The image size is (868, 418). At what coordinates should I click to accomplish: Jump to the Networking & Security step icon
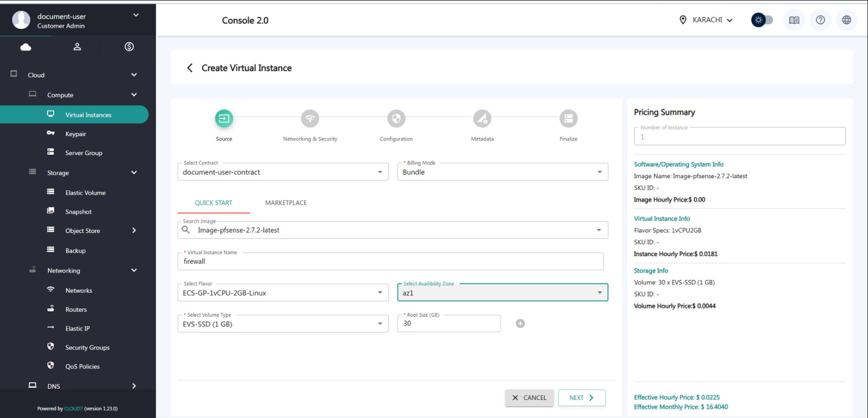(x=310, y=118)
